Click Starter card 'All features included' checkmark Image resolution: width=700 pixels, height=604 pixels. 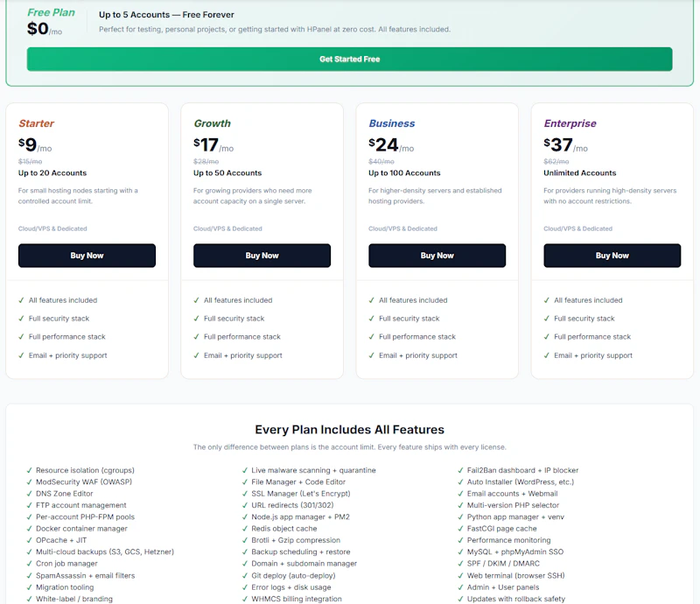pyautogui.click(x=21, y=300)
